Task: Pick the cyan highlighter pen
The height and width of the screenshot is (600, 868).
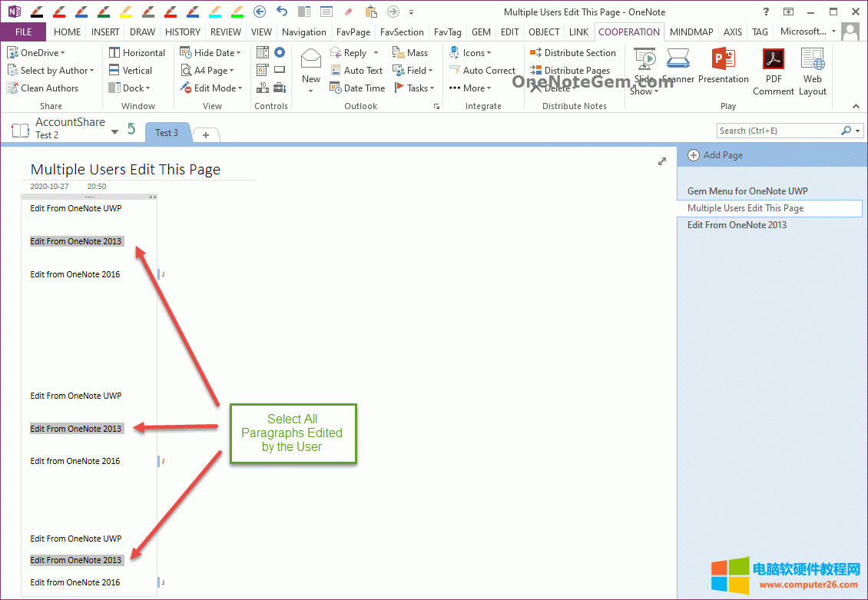Action: (215, 11)
